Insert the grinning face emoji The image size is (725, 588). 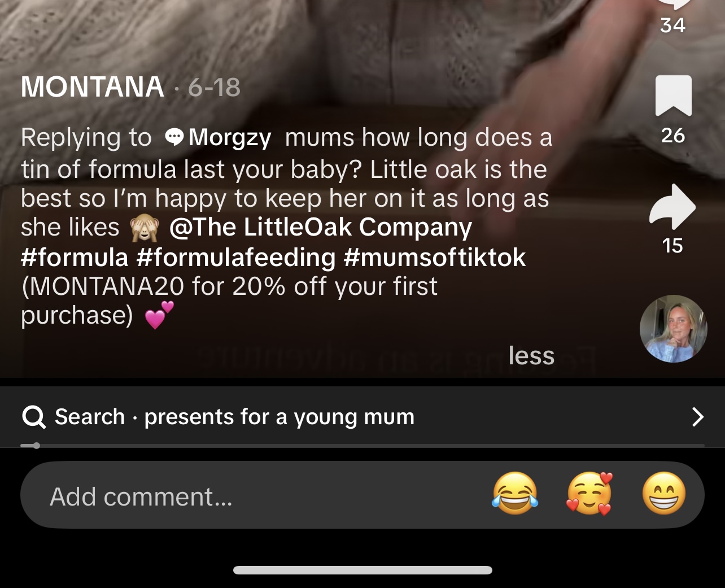[664, 493]
